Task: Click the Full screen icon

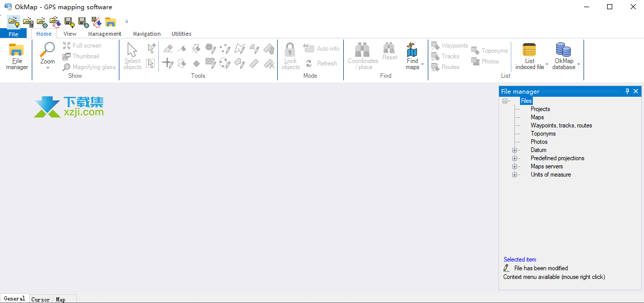Action: (x=67, y=46)
